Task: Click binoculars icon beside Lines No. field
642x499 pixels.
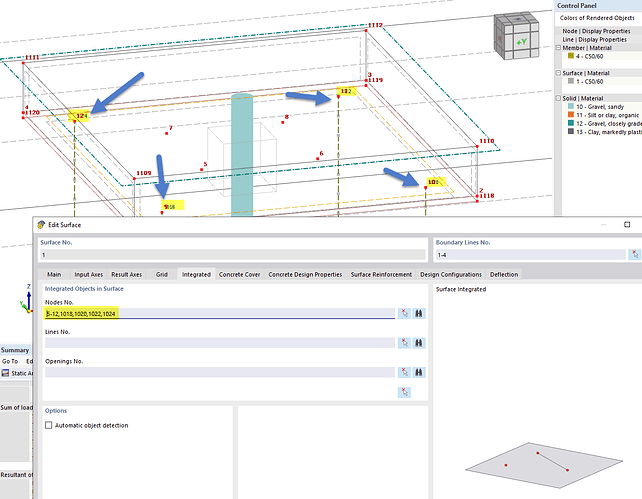Action: click(420, 343)
